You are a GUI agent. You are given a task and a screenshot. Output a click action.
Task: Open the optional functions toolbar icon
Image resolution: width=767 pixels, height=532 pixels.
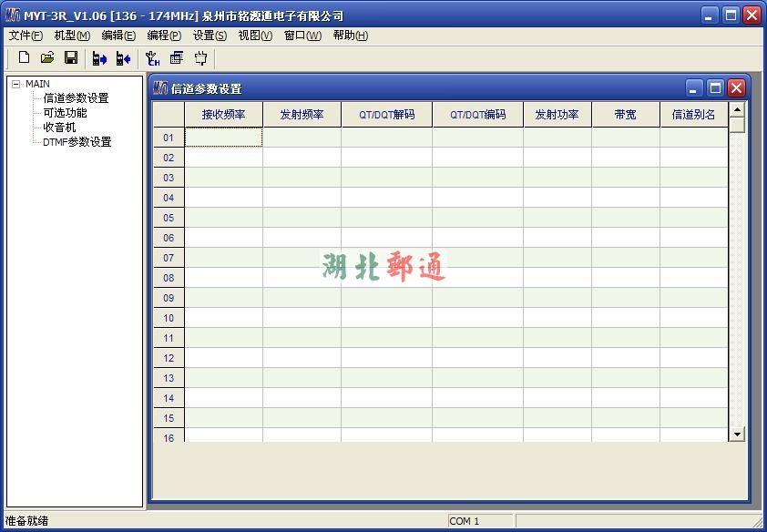(x=177, y=58)
